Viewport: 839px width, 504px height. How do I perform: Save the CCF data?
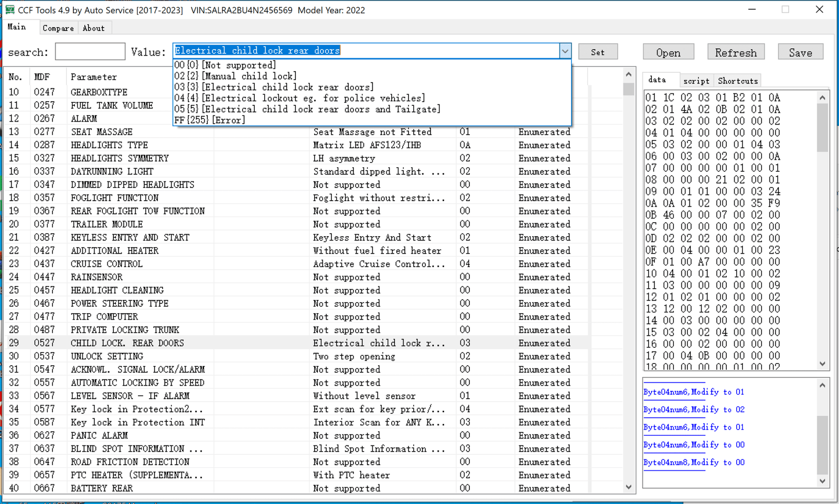pyautogui.click(x=800, y=52)
